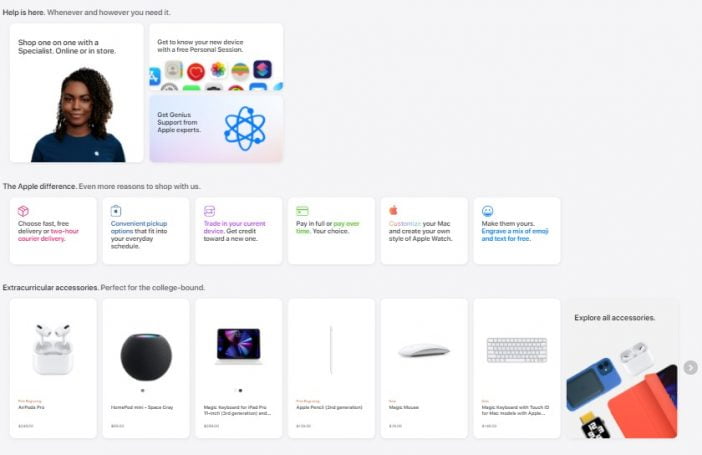Image resolution: width=702 pixels, height=455 pixels.
Task: Click the Shortcuts app icon in Personal Session card
Action: [x=262, y=69]
